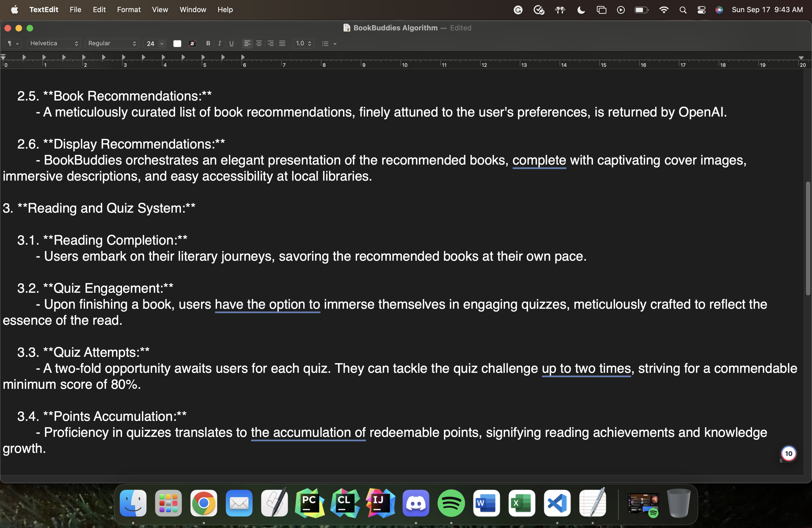Open the Format menu
The height and width of the screenshot is (528, 812).
[129, 10]
